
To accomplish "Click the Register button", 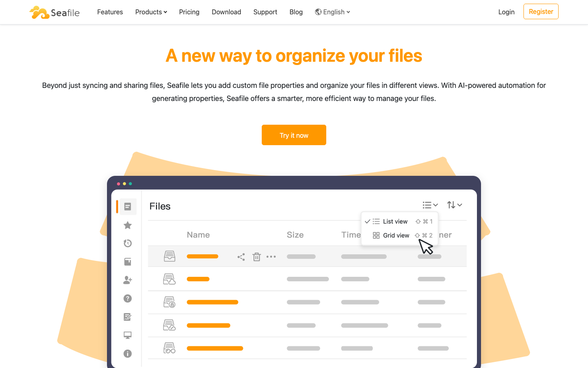I will 541,12.
